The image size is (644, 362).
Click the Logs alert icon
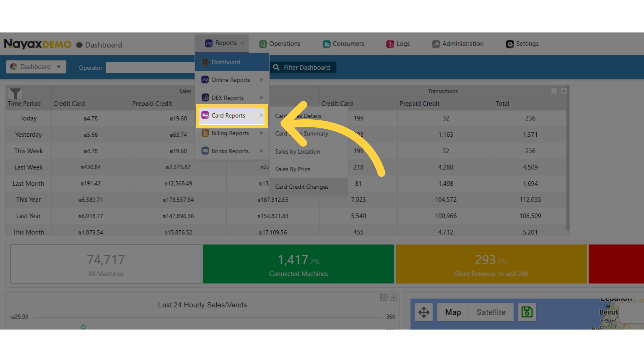pos(390,44)
